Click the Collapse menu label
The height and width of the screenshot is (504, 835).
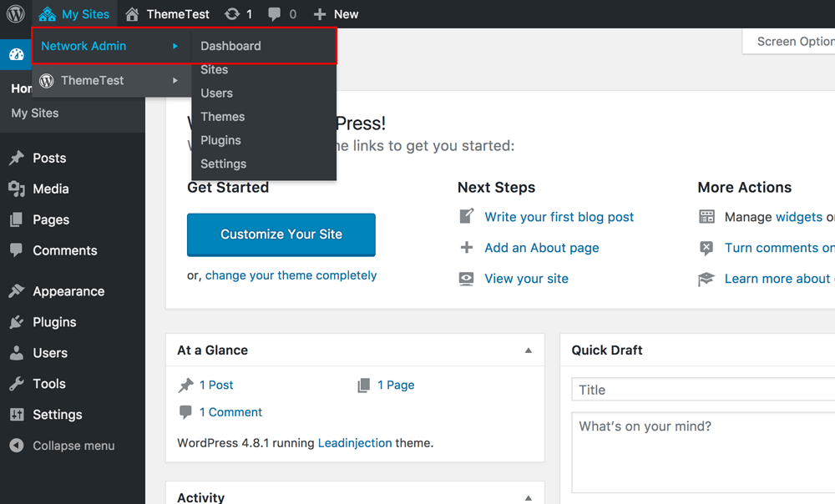tap(73, 446)
